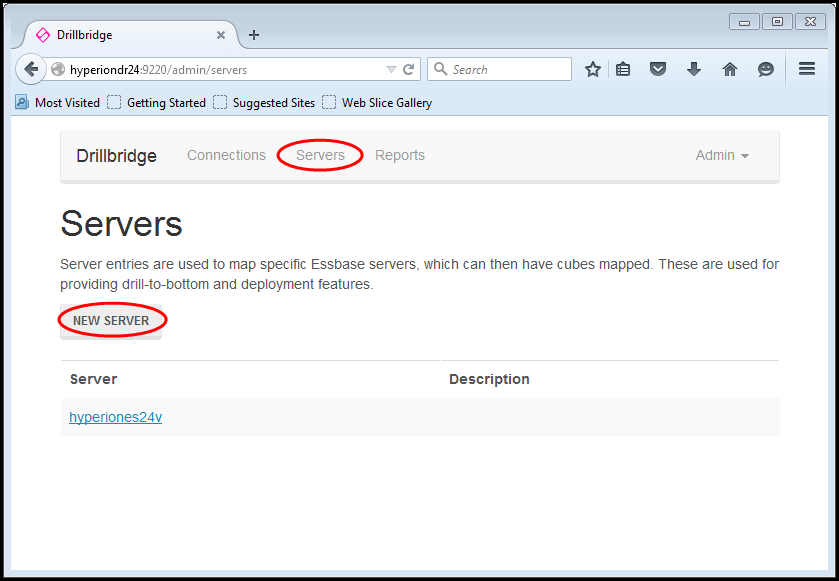839x581 pixels.
Task: Click the Servers page heading
Action: (x=121, y=224)
